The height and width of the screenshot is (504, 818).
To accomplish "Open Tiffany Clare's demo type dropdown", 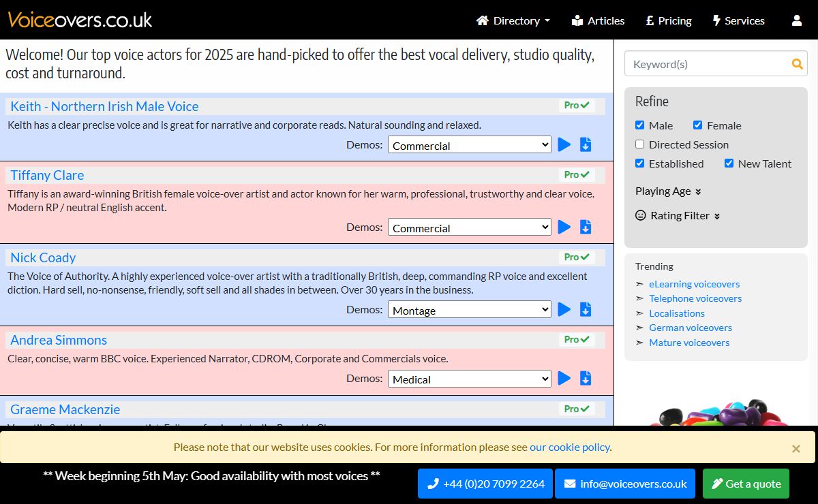I will [470, 227].
